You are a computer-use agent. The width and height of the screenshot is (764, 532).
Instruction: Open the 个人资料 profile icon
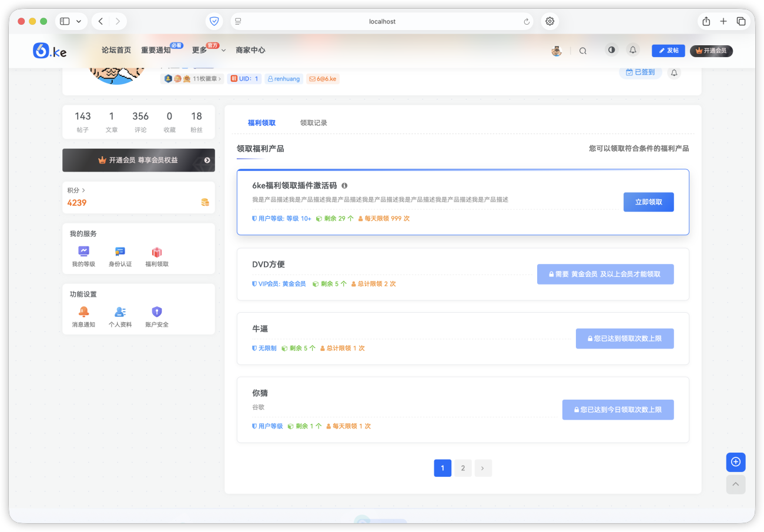(x=120, y=312)
